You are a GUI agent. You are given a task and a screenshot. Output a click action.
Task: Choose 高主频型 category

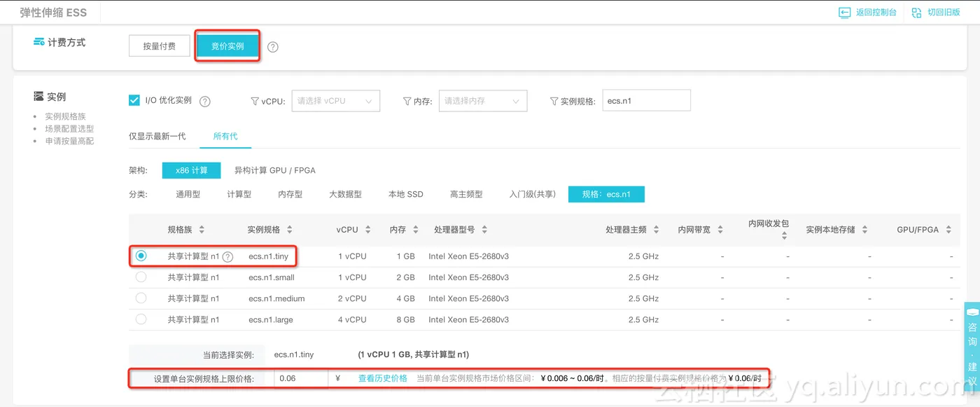(467, 194)
